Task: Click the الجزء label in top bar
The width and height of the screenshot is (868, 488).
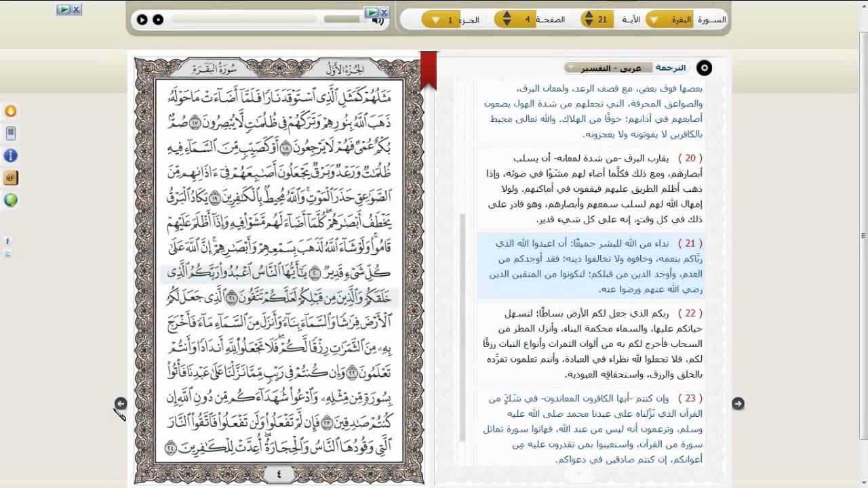Action: coord(470,20)
